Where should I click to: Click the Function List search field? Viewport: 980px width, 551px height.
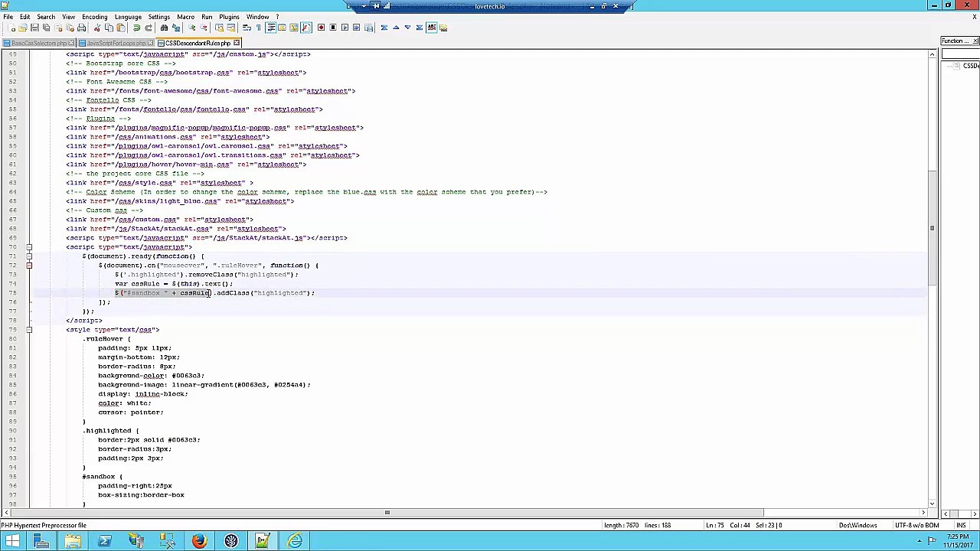pos(961,54)
